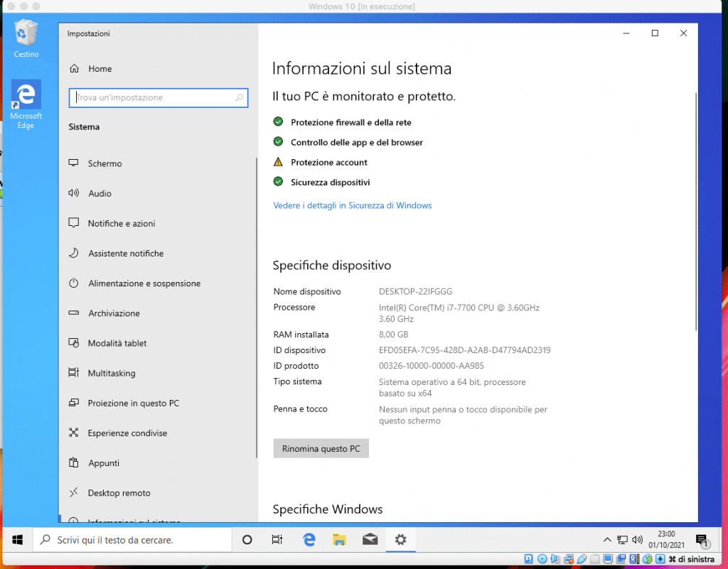Click device name DESKTOP-22IFGGG
This screenshot has height=569, width=728.
pyautogui.click(x=415, y=292)
